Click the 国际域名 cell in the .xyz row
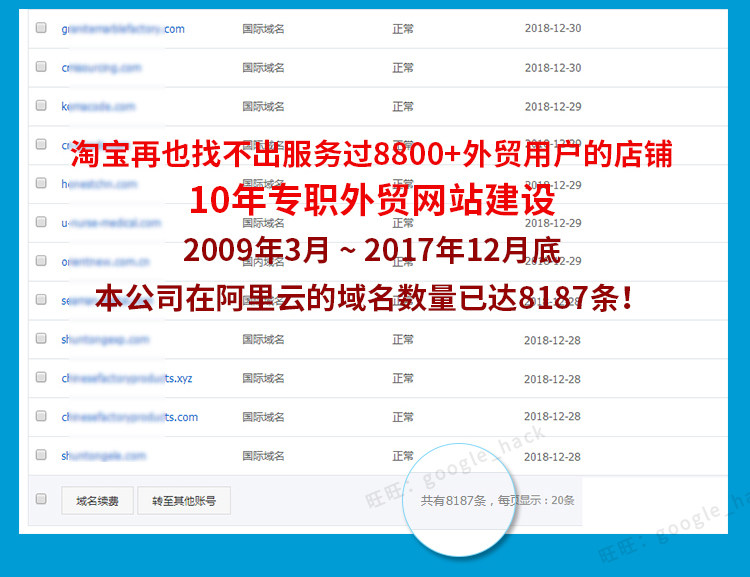 click(x=263, y=378)
